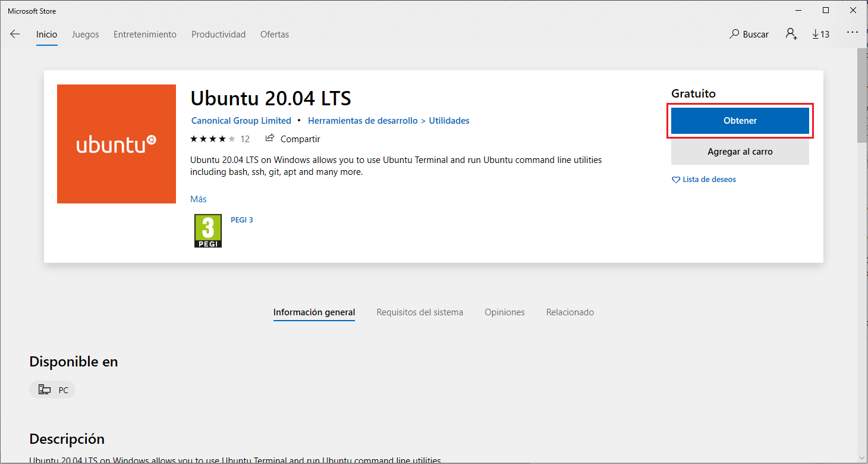
Task: Click the Ubuntu orange app logo
Action: [x=117, y=144]
